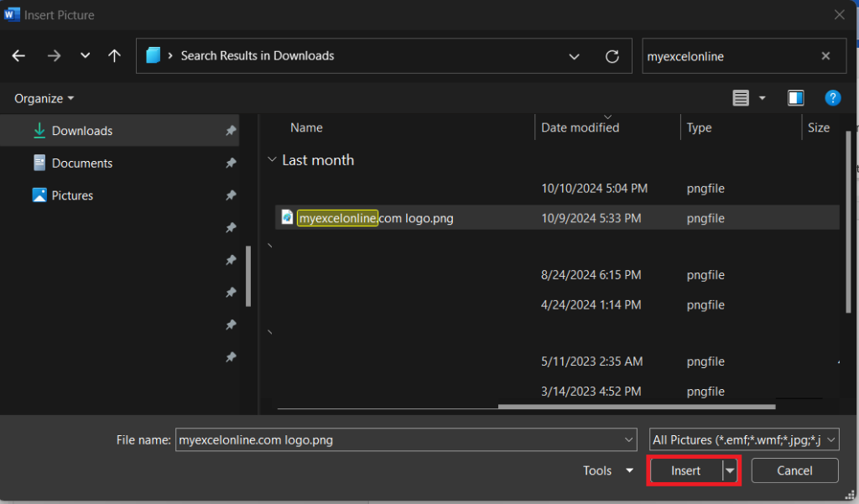
Task: Open the help question mark icon
Action: 833,98
